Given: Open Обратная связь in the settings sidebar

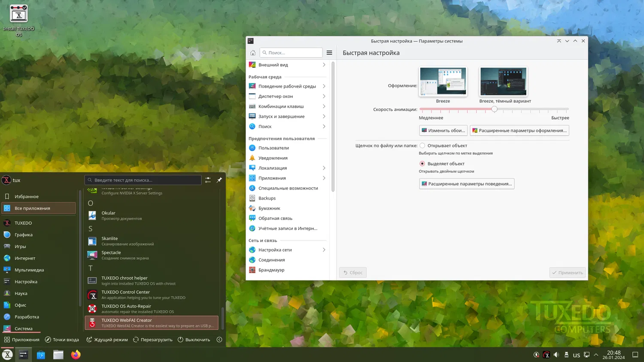Looking at the screenshot, I should [x=287, y=218].
